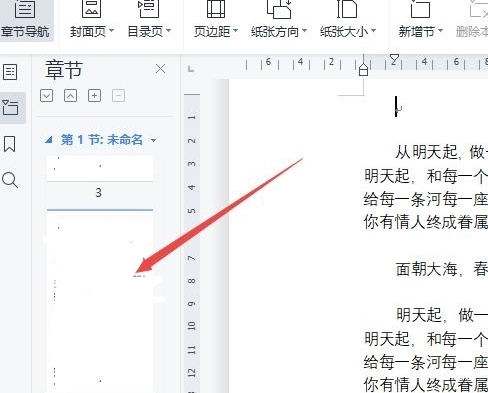488x393 pixels.
Task: Click page number 3 under the thumbnail
Action: click(x=98, y=192)
